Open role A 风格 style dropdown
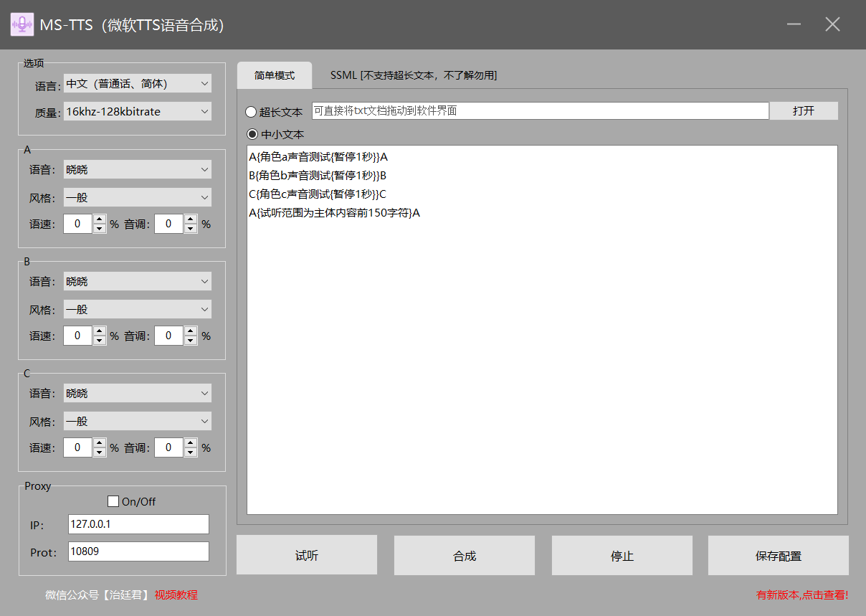866x616 pixels. tap(138, 197)
